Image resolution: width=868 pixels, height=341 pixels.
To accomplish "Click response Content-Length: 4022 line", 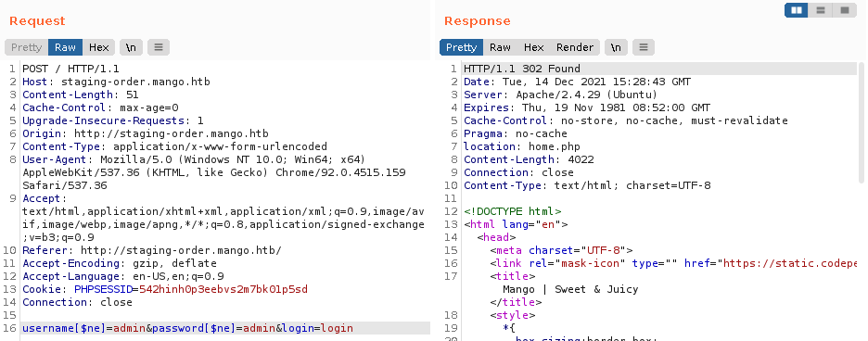I will (529, 160).
